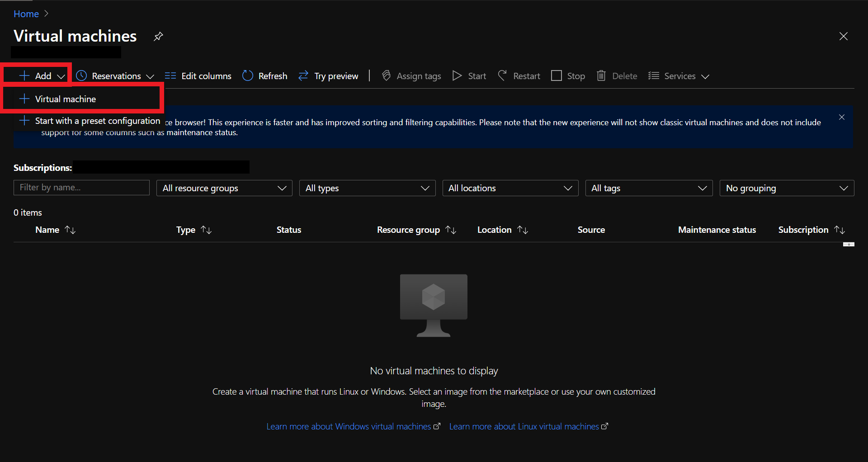Dismiss the blue information banner
868x462 pixels.
(x=842, y=117)
